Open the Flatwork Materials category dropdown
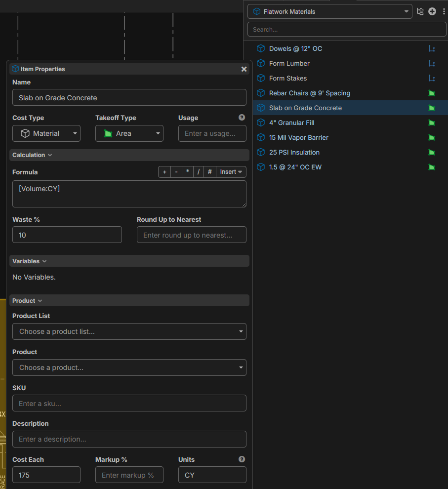The height and width of the screenshot is (489, 448). click(x=330, y=11)
